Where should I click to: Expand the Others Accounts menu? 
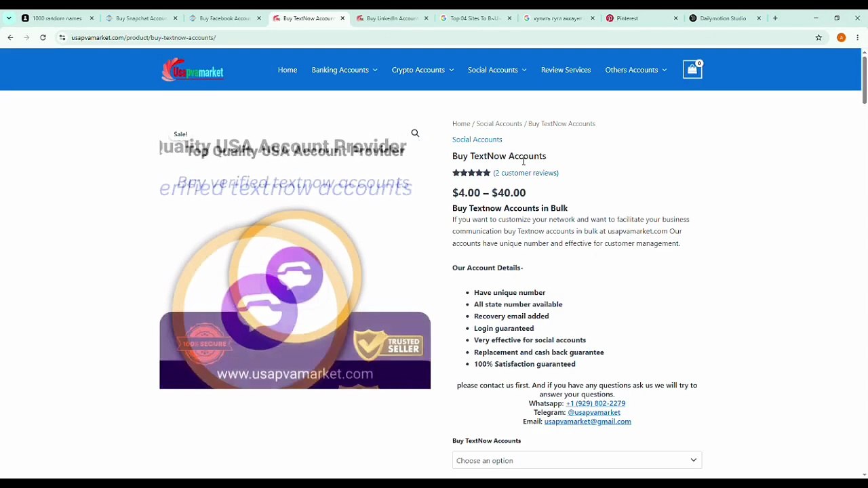(636, 70)
